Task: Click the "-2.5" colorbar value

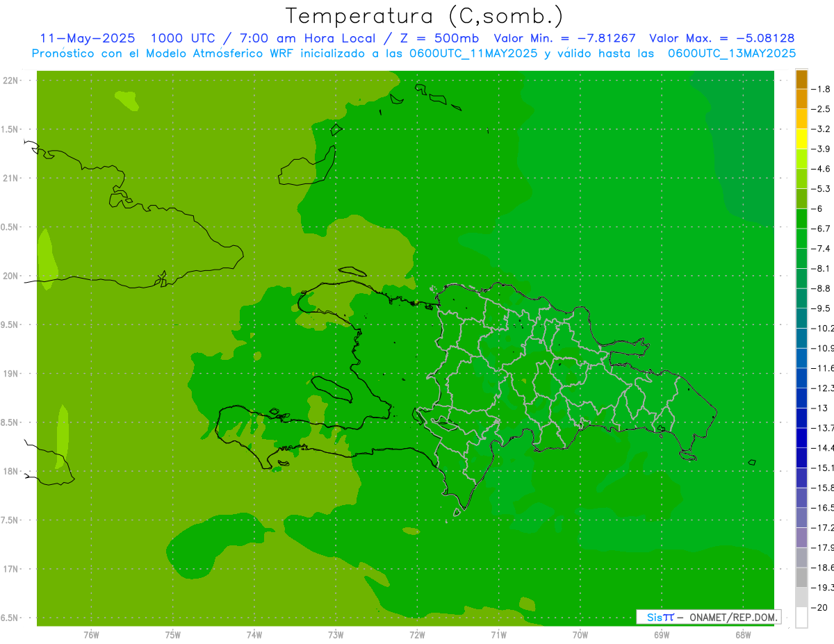Action: [821, 109]
